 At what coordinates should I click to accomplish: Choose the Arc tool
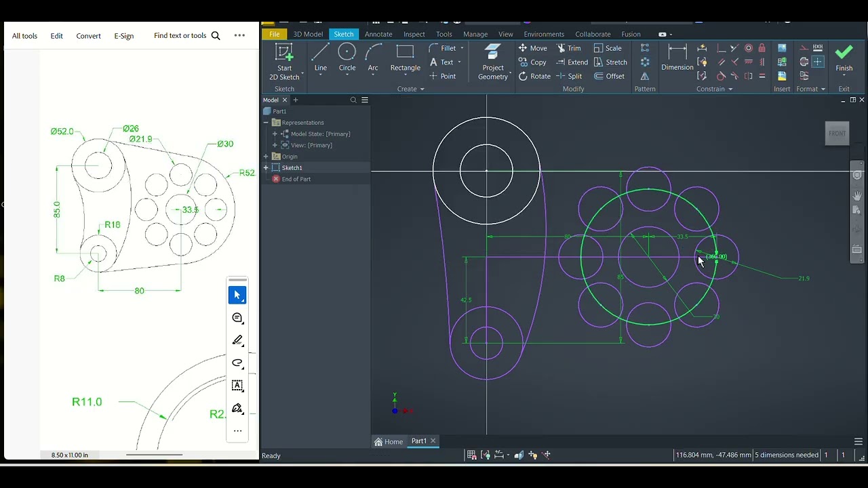(372, 58)
